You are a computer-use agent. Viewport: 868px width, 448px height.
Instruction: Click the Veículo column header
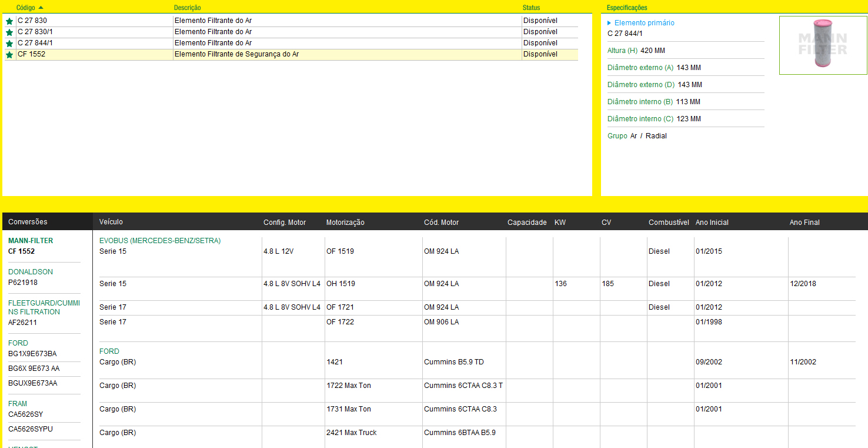[111, 222]
